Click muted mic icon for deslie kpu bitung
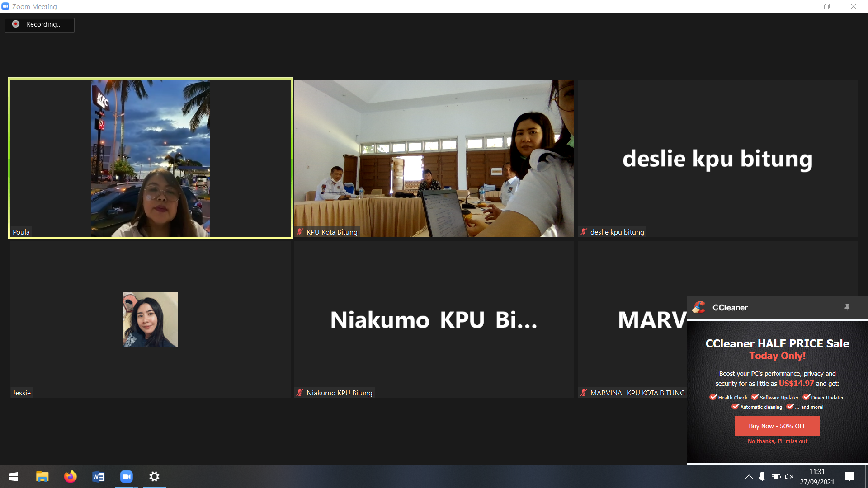Screen dimensions: 868x488 584,232
